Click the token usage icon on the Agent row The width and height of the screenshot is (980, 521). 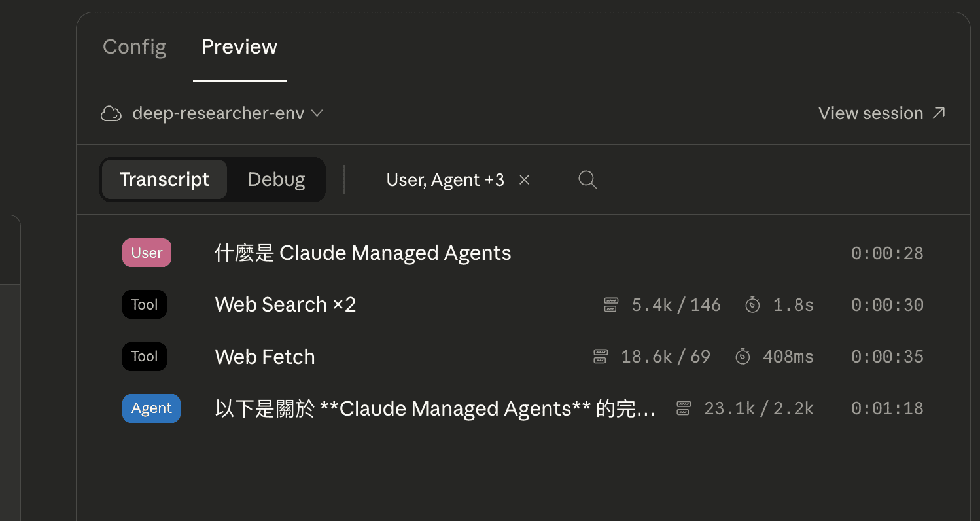coord(683,408)
